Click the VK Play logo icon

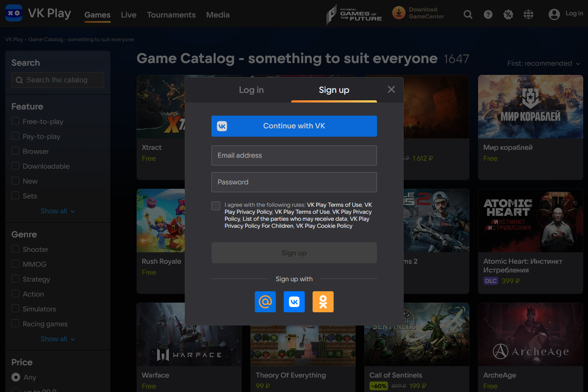pyautogui.click(x=14, y=13)
